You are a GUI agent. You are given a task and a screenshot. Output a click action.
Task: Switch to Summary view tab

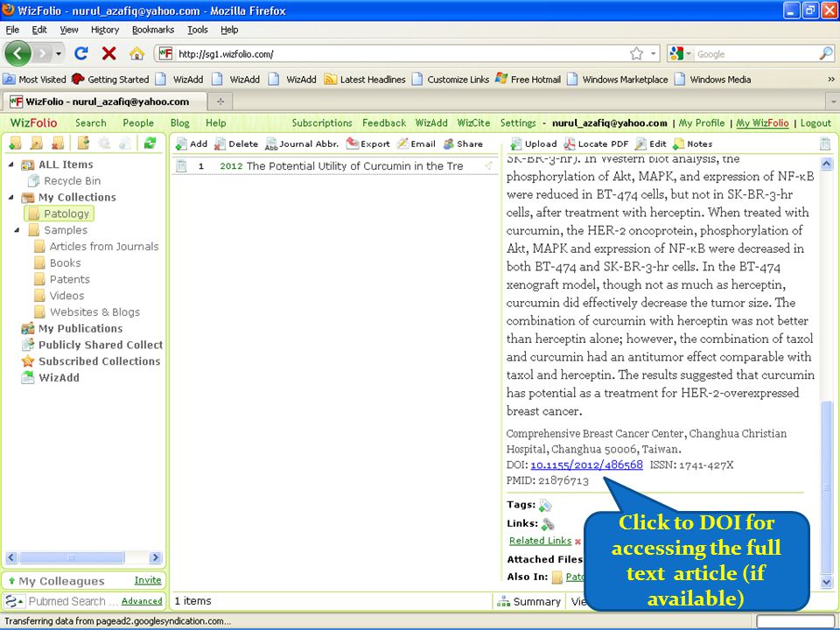[x=528, y=601]
